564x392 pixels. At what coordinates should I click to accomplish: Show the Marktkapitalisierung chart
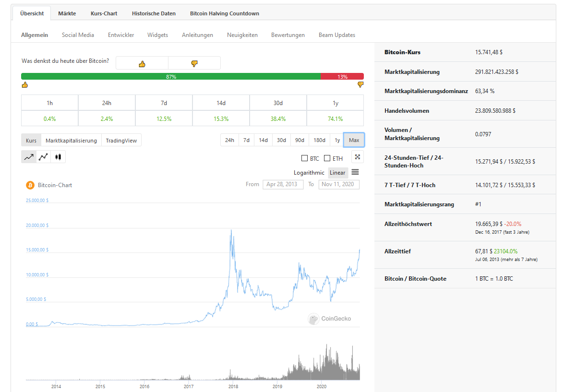(71, 140)
